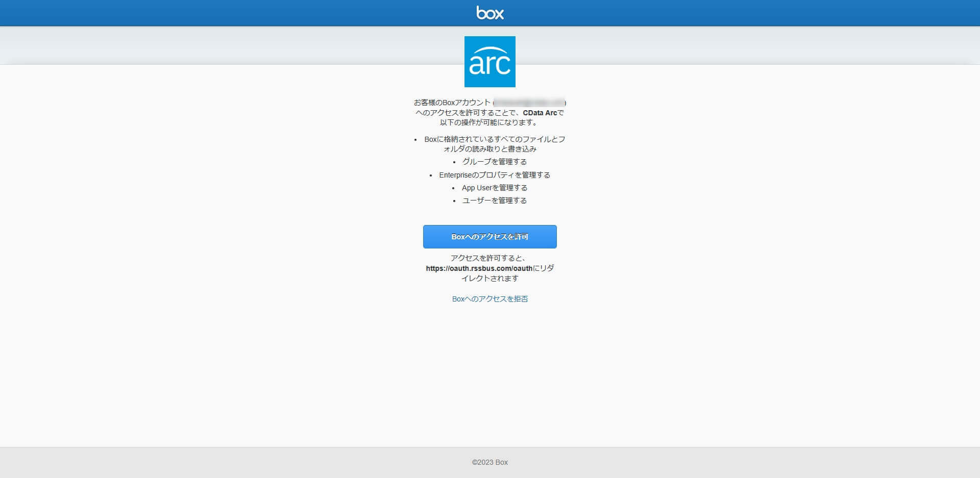Grant access with the Boxへのアクセスを許可 button

coord(490,237)
